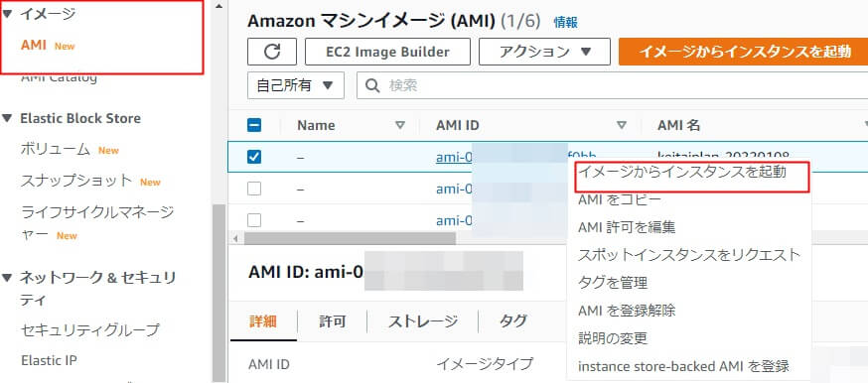Open スナップショット in the sidebar
This screenshot has width=868, height=383.
pos(76,182)
